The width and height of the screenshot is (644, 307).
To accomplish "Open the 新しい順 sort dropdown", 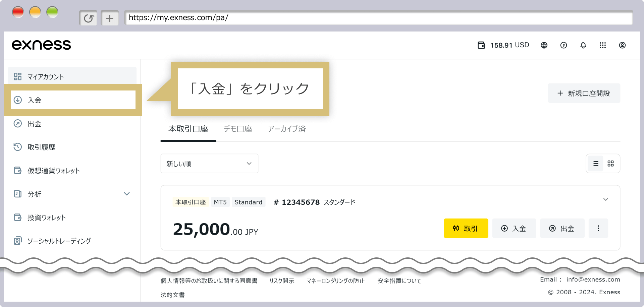I will click(x=209, y=164).
